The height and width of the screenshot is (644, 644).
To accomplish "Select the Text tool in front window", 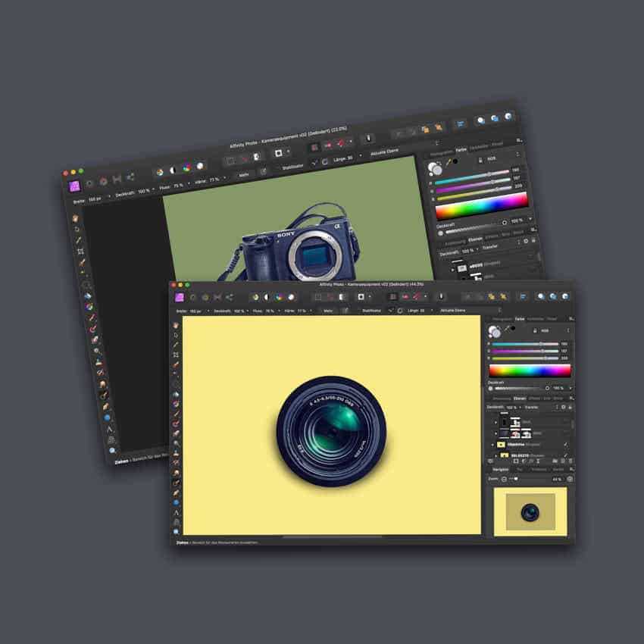I will (x=176, y=512).
